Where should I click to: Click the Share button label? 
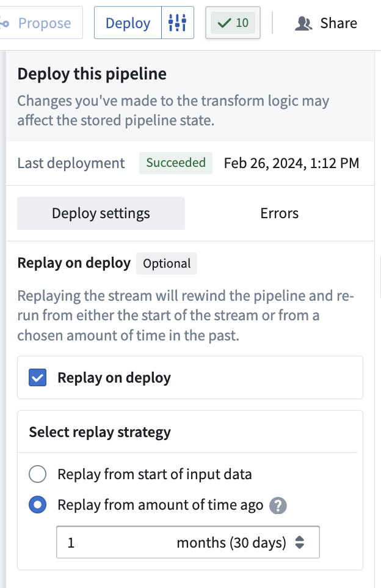pyautogui.click(x=339, y=23)
